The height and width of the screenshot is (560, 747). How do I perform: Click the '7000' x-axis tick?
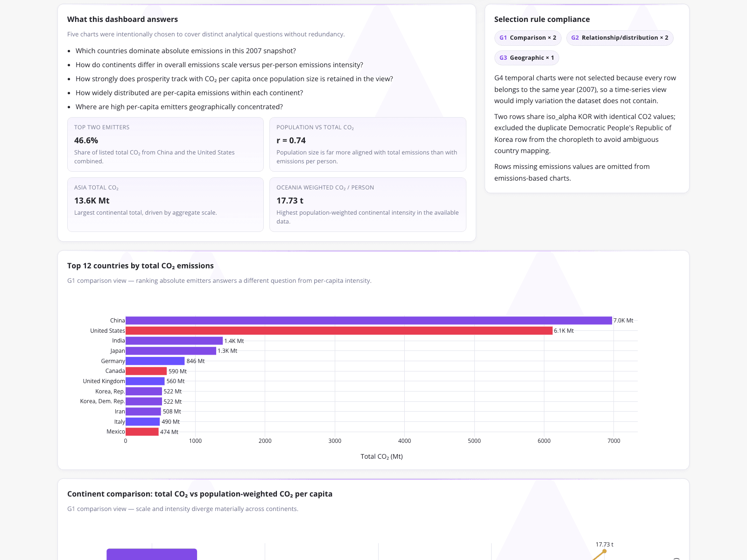[x=614, y=441]
